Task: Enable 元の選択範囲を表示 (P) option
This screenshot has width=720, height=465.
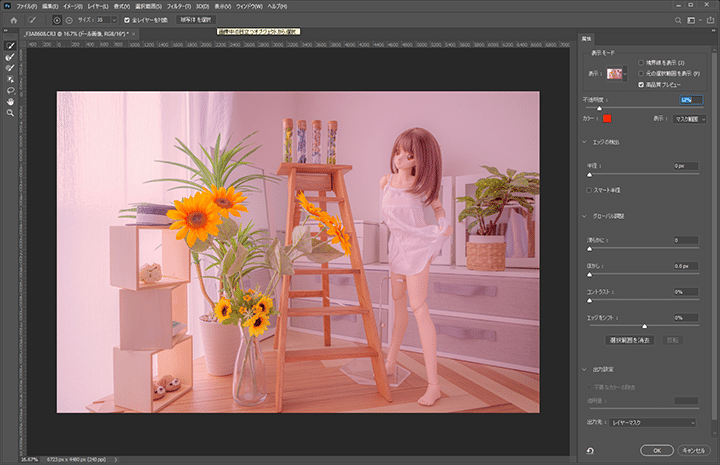Action: 641,73
